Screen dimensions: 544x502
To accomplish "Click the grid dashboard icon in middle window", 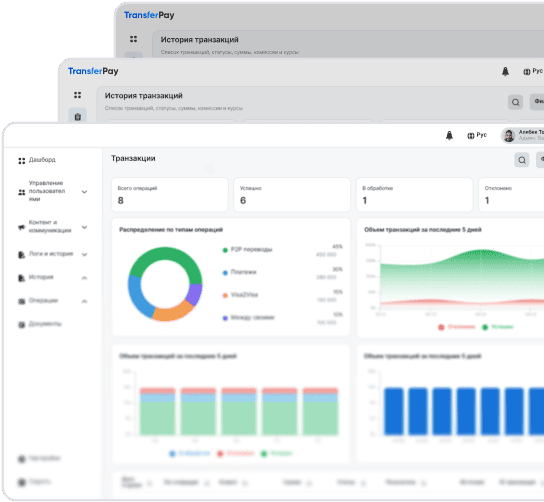I will tap(77, 95).
